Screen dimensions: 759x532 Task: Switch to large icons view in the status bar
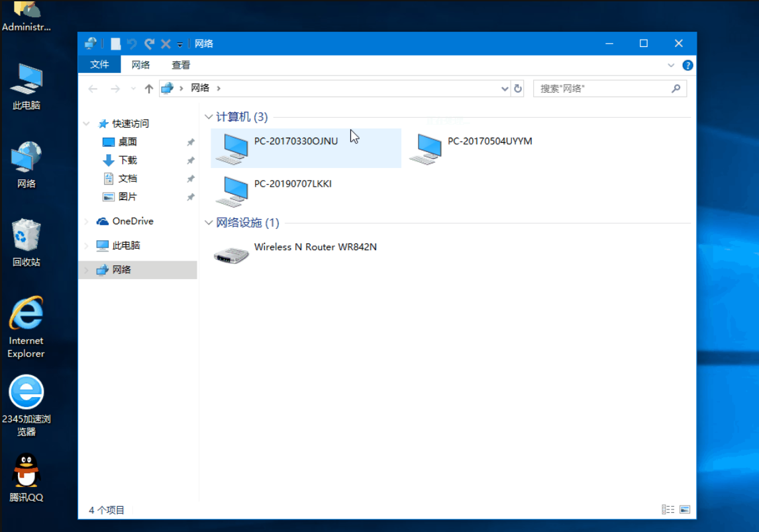coord(683,510)
